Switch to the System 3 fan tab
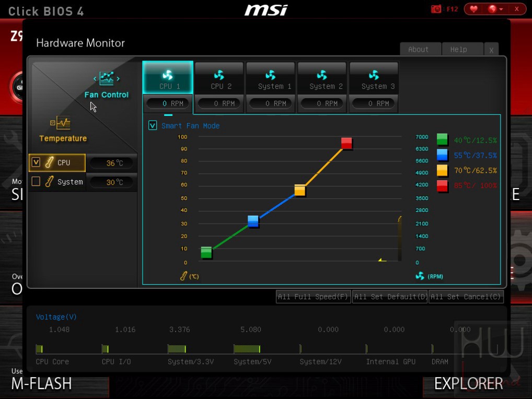Image resolution: width=532 pixels, height=399 pixels. (374, 78)
